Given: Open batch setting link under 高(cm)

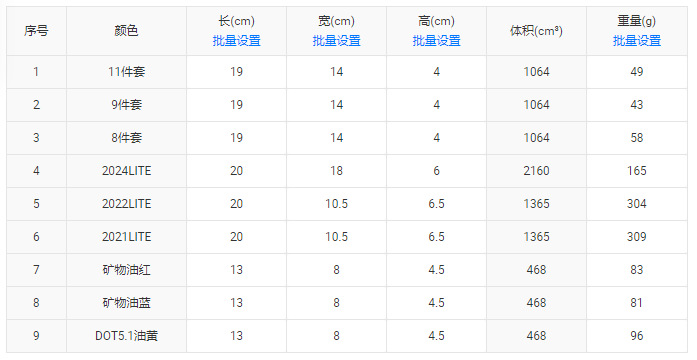Looking at the screenshot, I should pos(437,41).
